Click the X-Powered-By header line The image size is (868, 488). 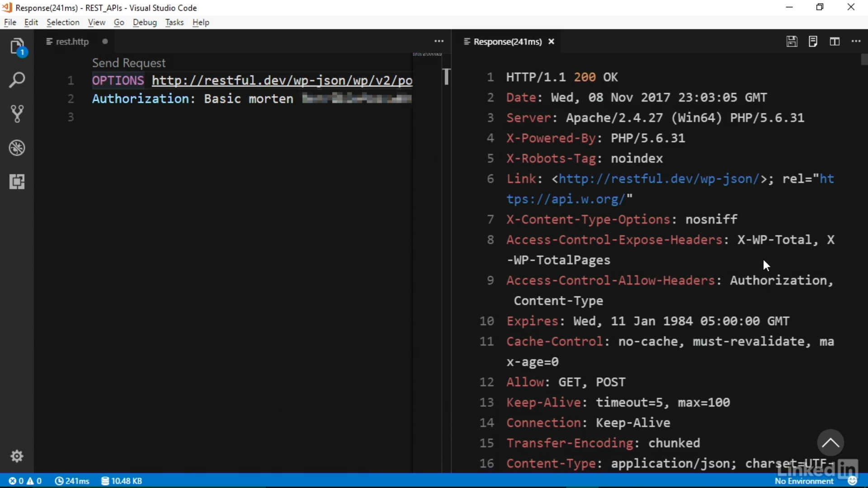pos(595,138)
